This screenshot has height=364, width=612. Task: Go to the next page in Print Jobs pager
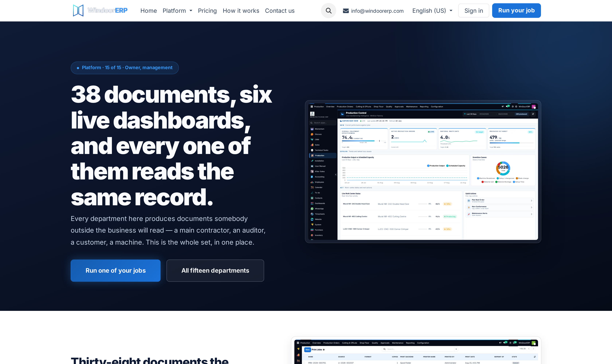(533, 349)
